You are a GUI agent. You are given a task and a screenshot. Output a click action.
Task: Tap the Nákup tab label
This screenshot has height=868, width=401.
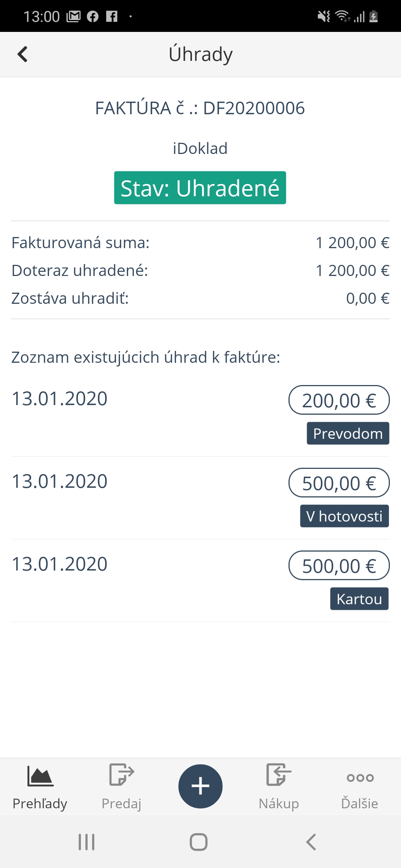pos(278,803)
